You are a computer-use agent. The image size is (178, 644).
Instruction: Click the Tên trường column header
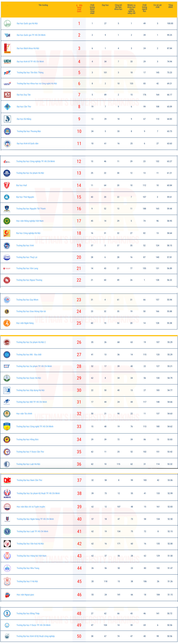43,5
